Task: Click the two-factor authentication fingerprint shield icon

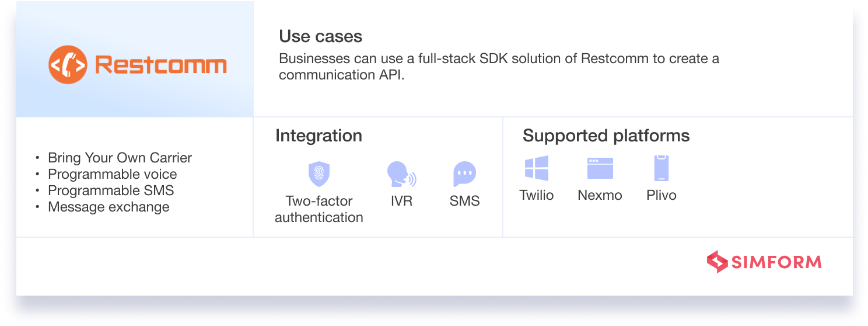Action: (319, 174)
